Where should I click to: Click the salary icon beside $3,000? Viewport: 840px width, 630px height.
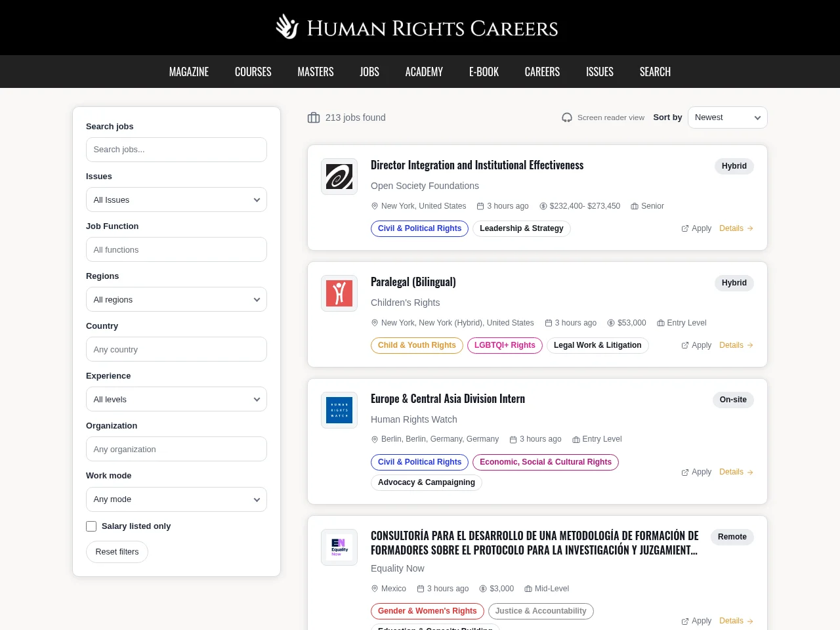click(x=483, y=589)
